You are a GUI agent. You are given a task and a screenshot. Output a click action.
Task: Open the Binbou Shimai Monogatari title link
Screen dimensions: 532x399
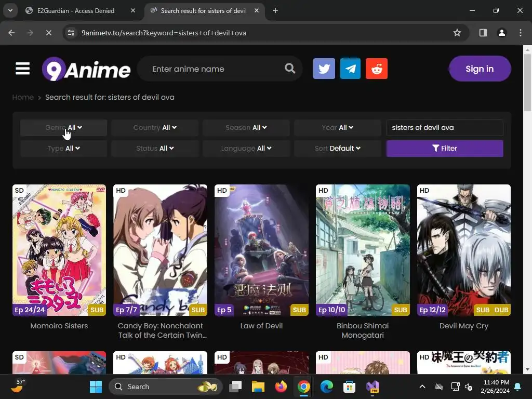pos(362,330)
